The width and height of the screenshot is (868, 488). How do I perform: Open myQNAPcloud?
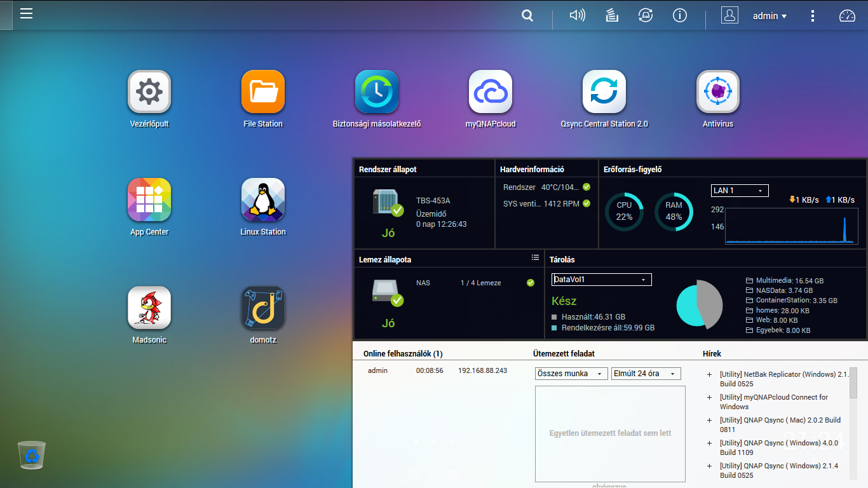point(490,91)
